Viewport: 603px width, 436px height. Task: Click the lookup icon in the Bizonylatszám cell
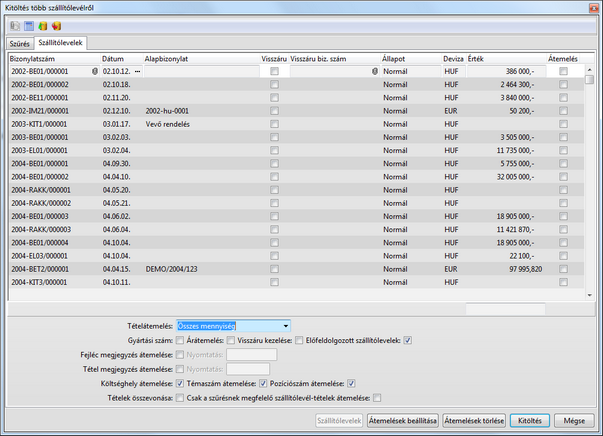(95, 72)
